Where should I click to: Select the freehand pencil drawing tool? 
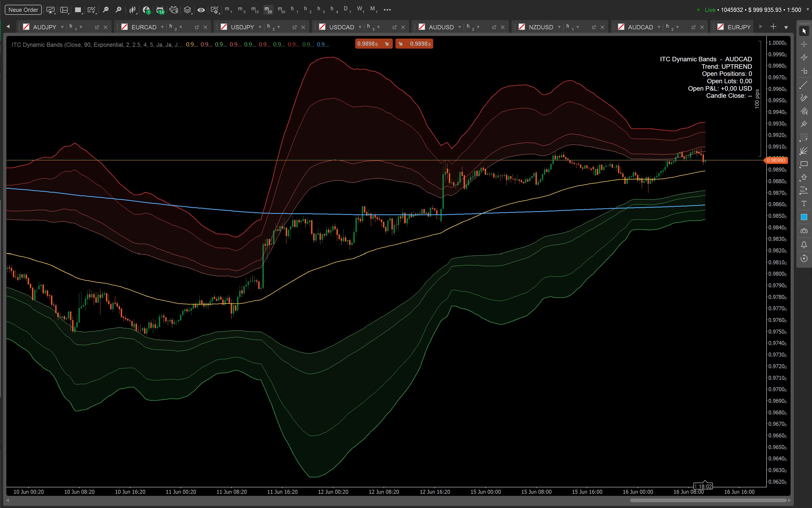(x=804, y=98)
